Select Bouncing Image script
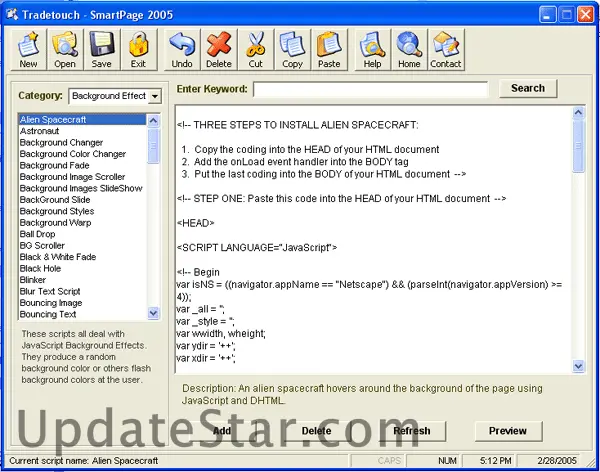This screenshot has width=600, height=472. 82,304
